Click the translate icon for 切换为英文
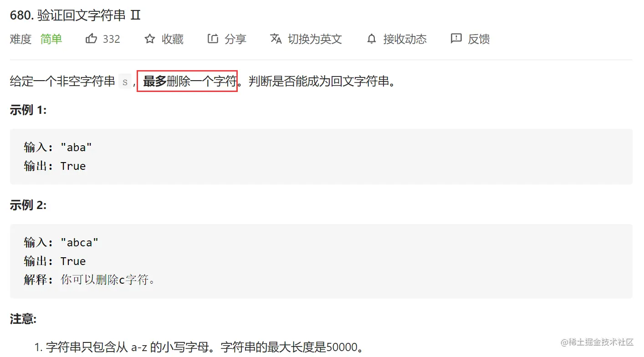Image resolution: width=644 pixels, height=357 pixels. tap(276, 39)
